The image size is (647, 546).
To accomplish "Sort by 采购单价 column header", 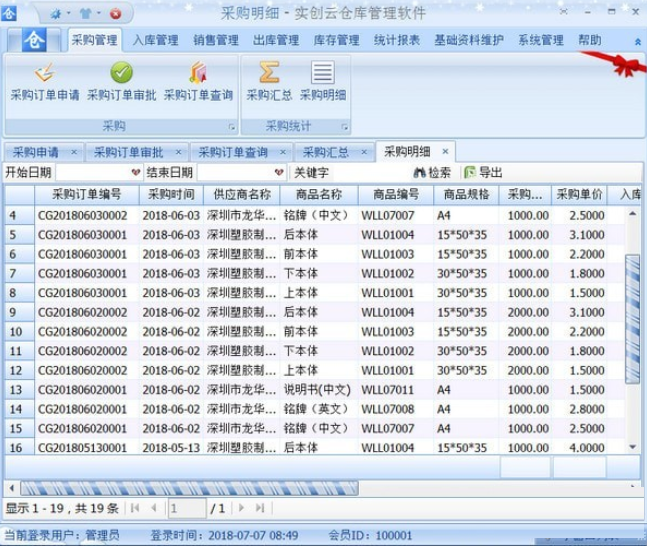I will (x=579, y=194).
